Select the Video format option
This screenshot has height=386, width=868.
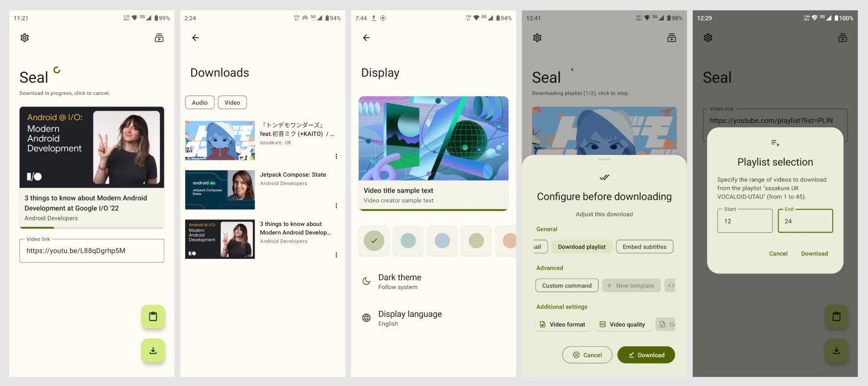(563, 324)
